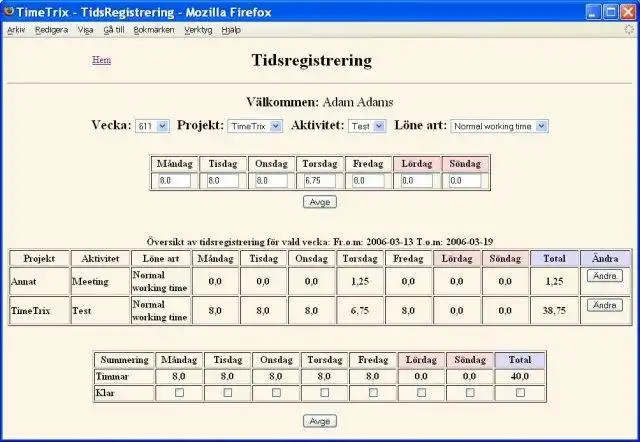Open the Arkiv menu
Viewport: 640px width, 442px height.
pyautogui.click(x=16, y=30)
